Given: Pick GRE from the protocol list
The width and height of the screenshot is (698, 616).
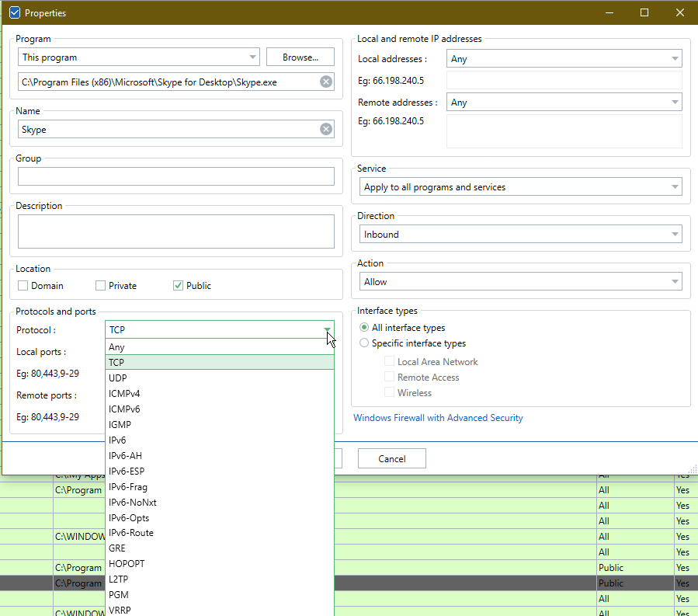Looking at the screenshot, I should click(117, 548).
